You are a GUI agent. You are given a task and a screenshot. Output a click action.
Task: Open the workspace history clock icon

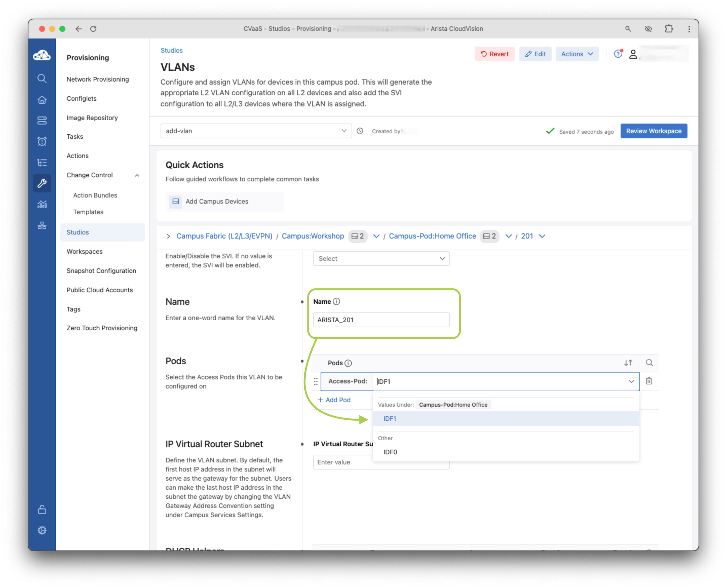pyautogui.click(x=360, y=131)
